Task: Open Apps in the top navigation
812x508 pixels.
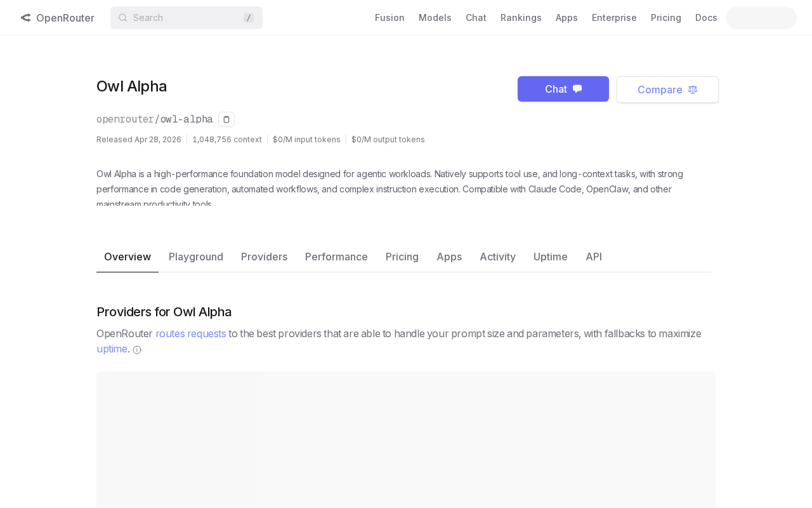Action: pyautogui.click(x=566, y=18)
